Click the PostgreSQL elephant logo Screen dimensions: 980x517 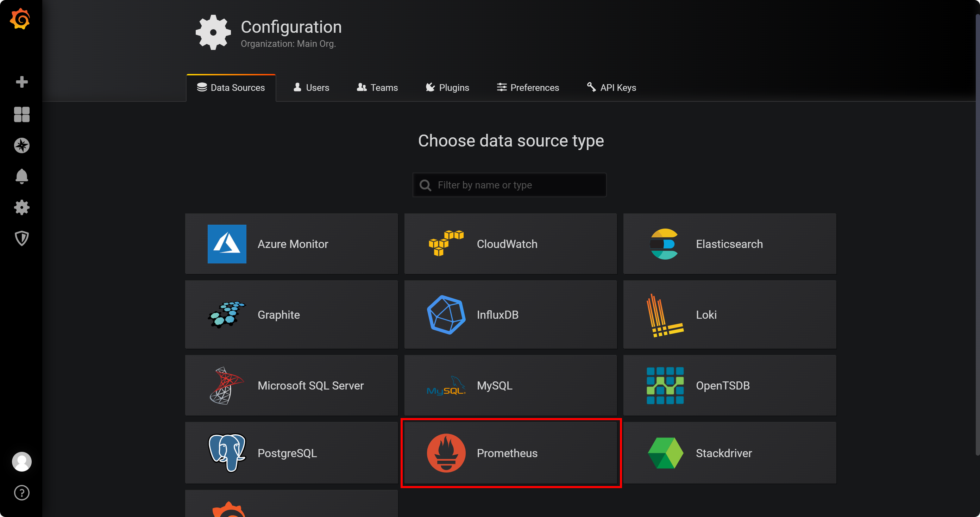pos(227,453)
